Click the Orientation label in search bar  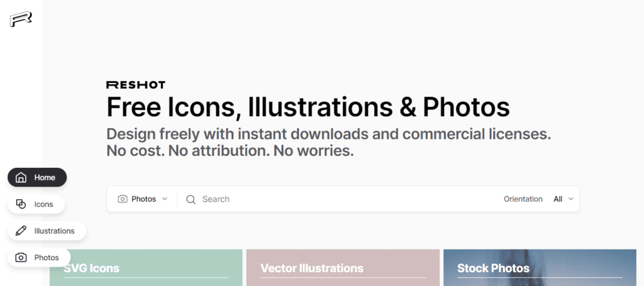coord(523,199)
